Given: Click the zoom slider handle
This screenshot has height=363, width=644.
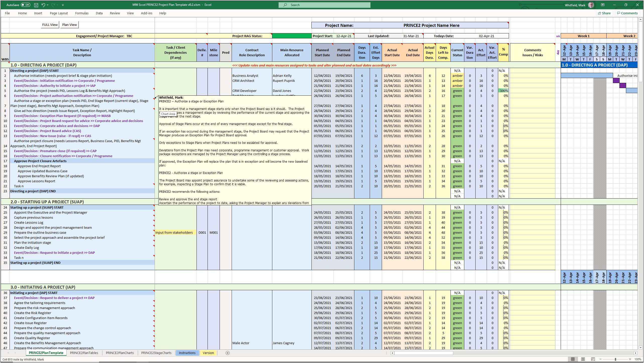Looking at the screenshot, I should (x=615, y=359).
